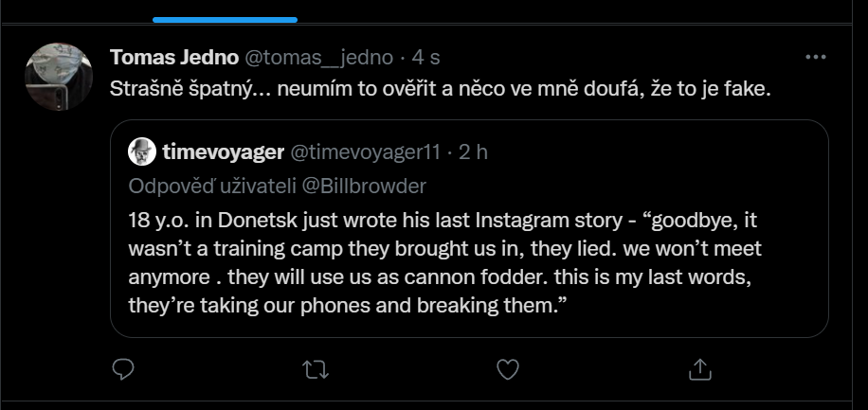Click the Czech tweet text ending with fake
The image size is (868, 410).
pos(440,89)
